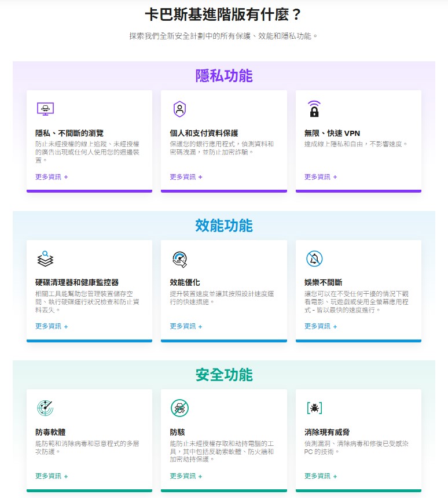Viewport: 448px width, 498px height.
Task: Expand 更多資訊 under 硬碟清理器和健康監控器
Action: click(52, 326)
